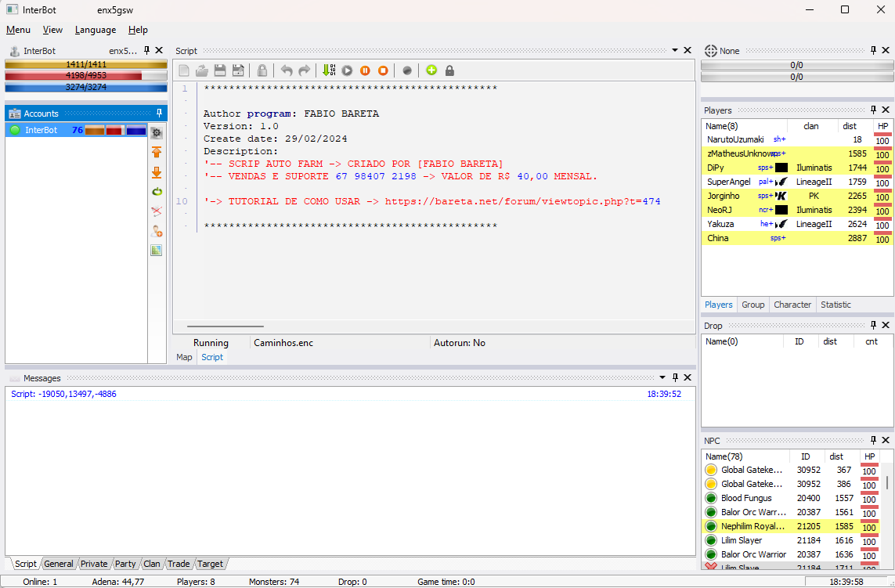Click the green plus icon in the Script toolbar
The image size is (895, 588).
point(431,70)
